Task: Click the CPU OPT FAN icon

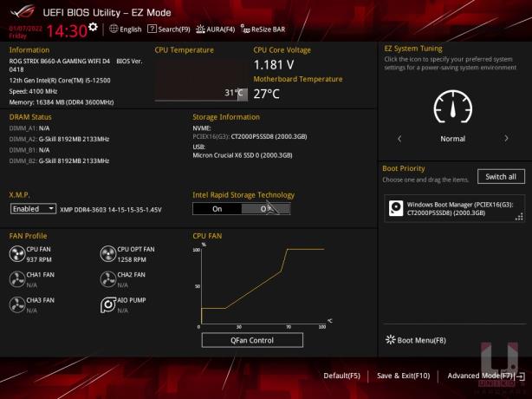Action: (108, 254)
